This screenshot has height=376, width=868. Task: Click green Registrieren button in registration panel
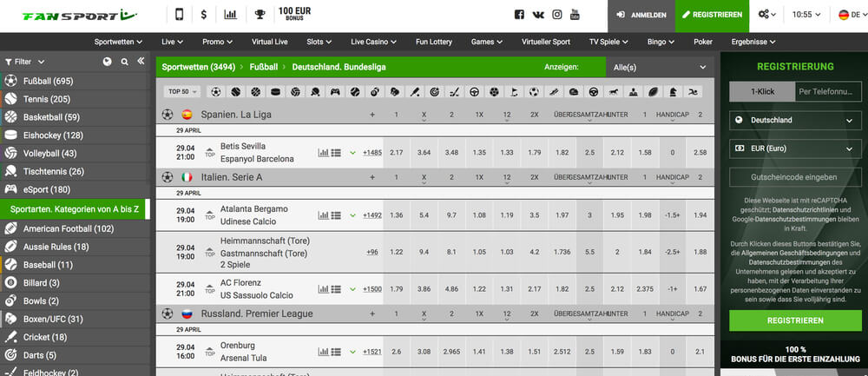(795, 320)
